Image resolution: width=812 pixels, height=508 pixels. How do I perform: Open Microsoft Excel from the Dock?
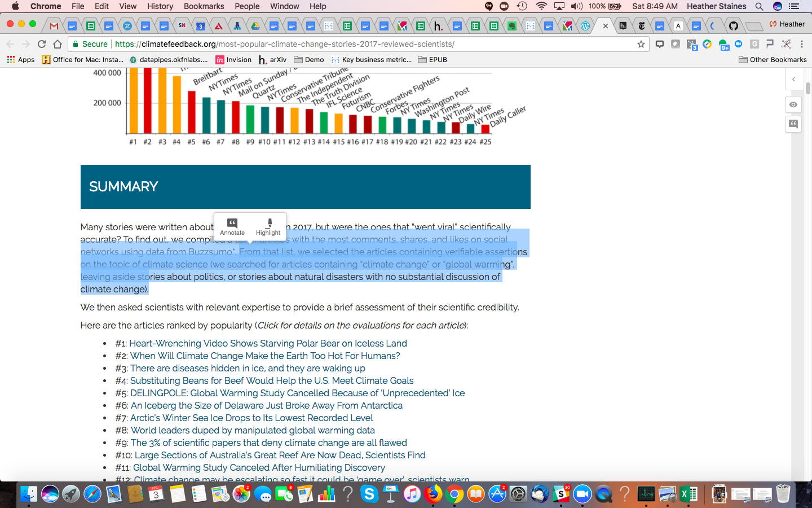click(x=689, y=494)
